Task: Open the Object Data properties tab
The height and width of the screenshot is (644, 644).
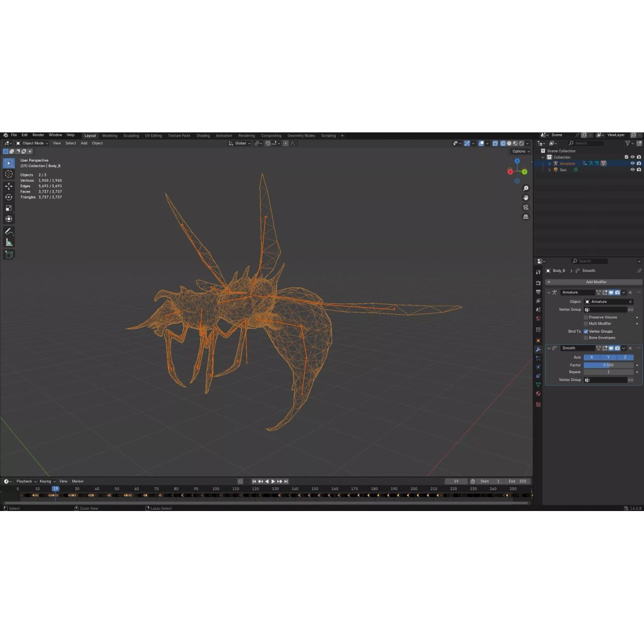Action: (x=538, y=385)
